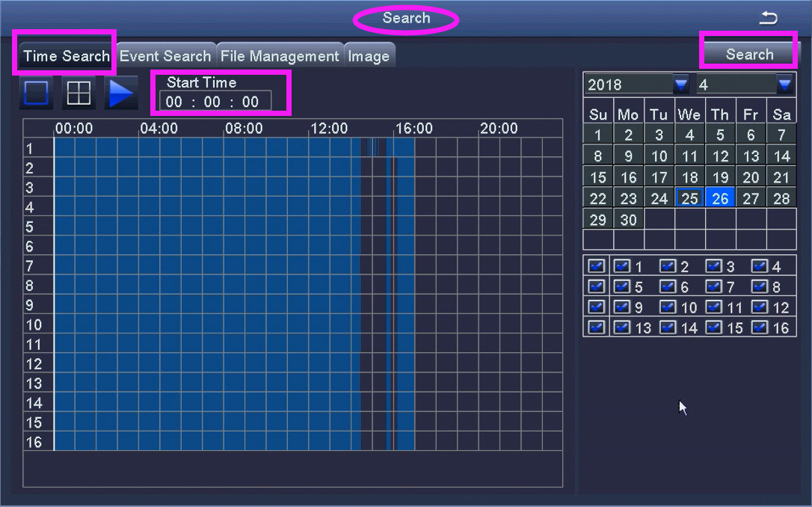Disable channel 10 checkbox
812x507 pixels.
click(668, 307)
